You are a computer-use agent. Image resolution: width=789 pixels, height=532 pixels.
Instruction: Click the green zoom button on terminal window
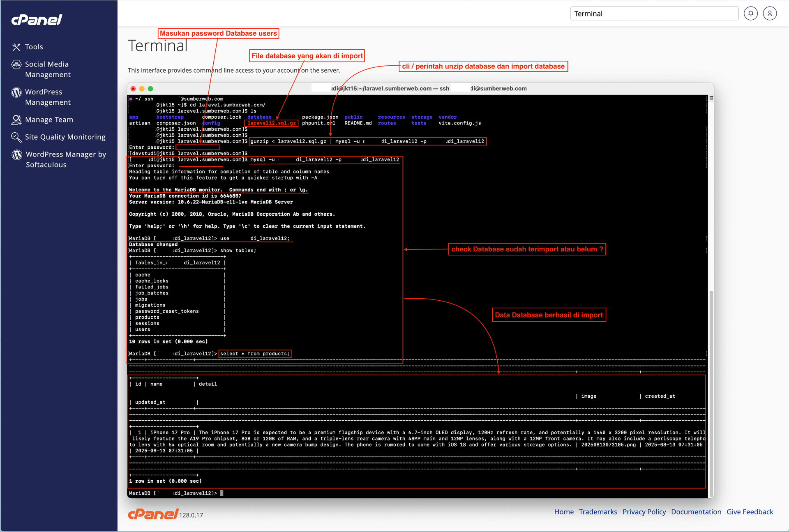151,88
